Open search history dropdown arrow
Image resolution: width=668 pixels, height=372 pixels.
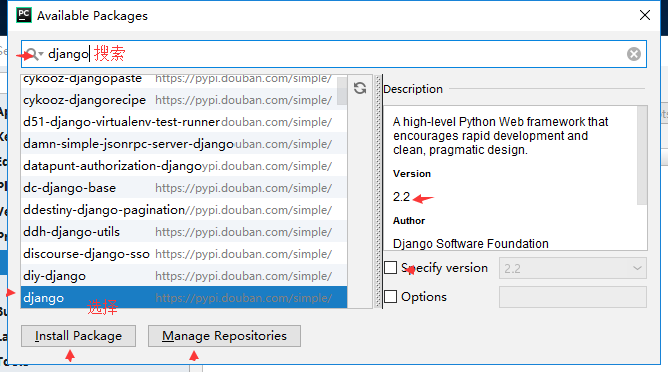pyautogui.click(x=41, y=54)
